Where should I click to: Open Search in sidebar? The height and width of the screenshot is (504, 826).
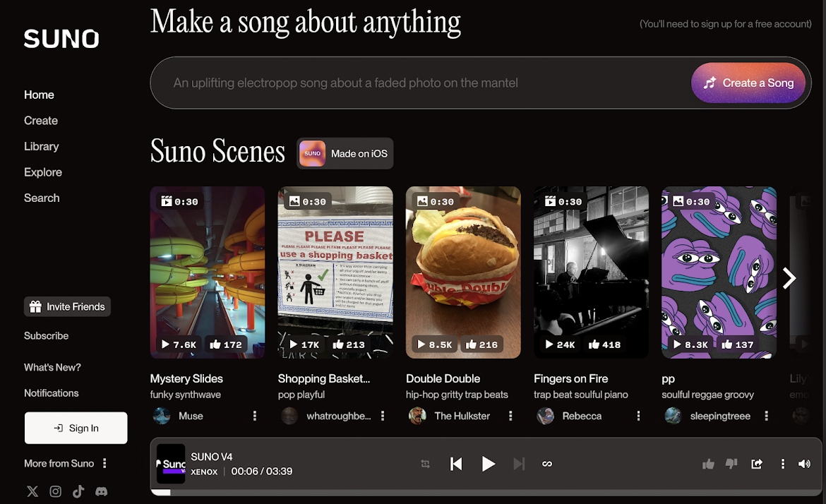coord(42,198)
